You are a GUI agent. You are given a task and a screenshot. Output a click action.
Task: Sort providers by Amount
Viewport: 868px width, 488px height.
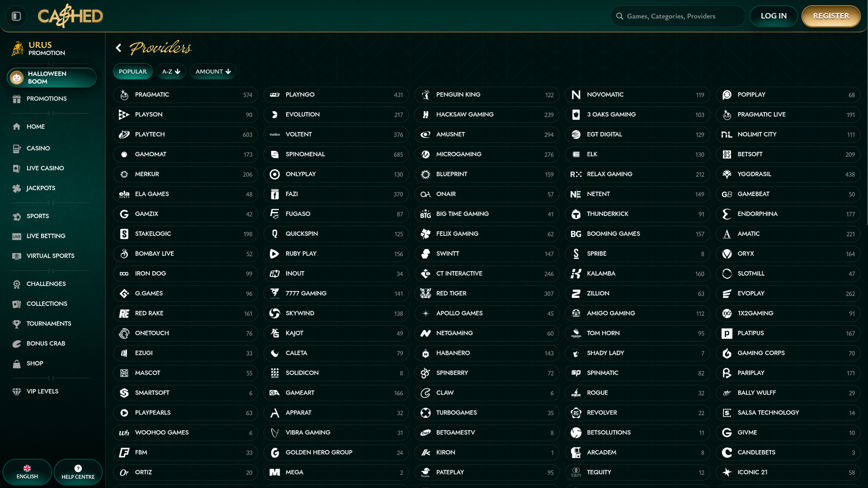(213, 71)
